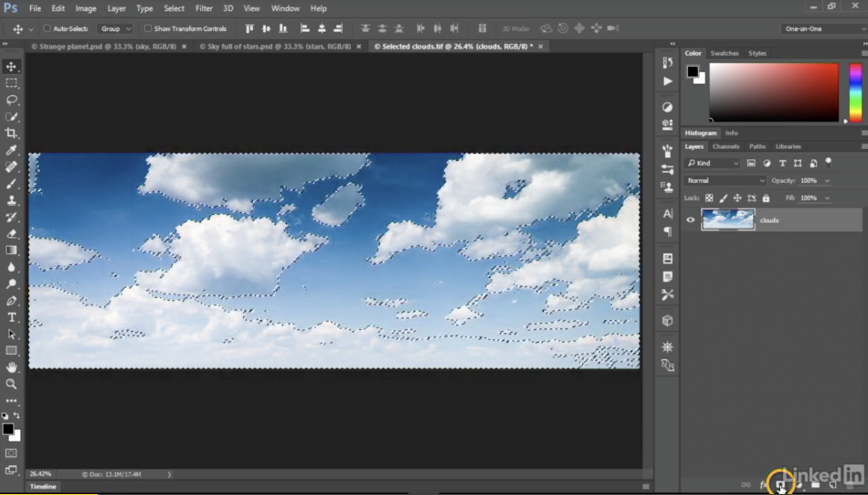This screenshot has width=868, height=495.
Task: Expand the status bar Doc info arrow
Action: pyautogui.click(x=169, y=474)
